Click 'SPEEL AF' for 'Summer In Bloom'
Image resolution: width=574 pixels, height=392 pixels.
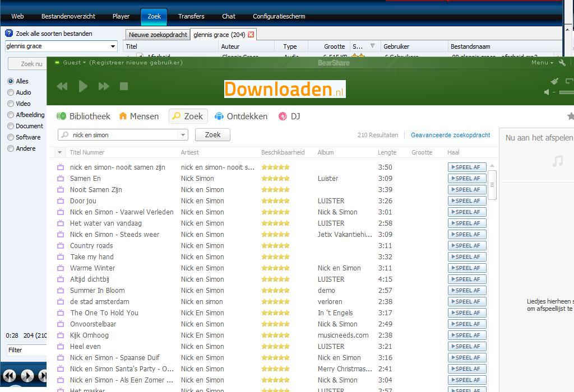tap(467, 290)
